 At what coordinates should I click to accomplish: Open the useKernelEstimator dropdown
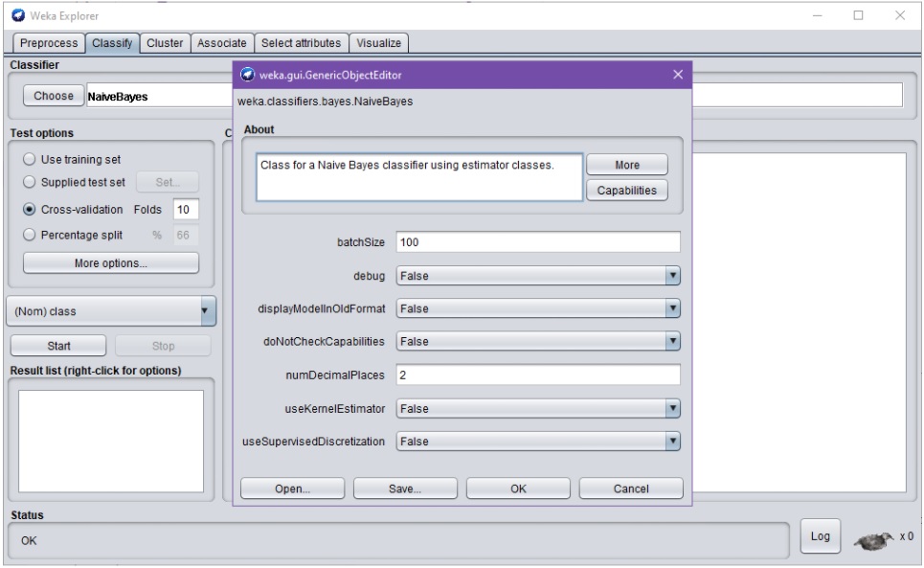click(538, 408)
